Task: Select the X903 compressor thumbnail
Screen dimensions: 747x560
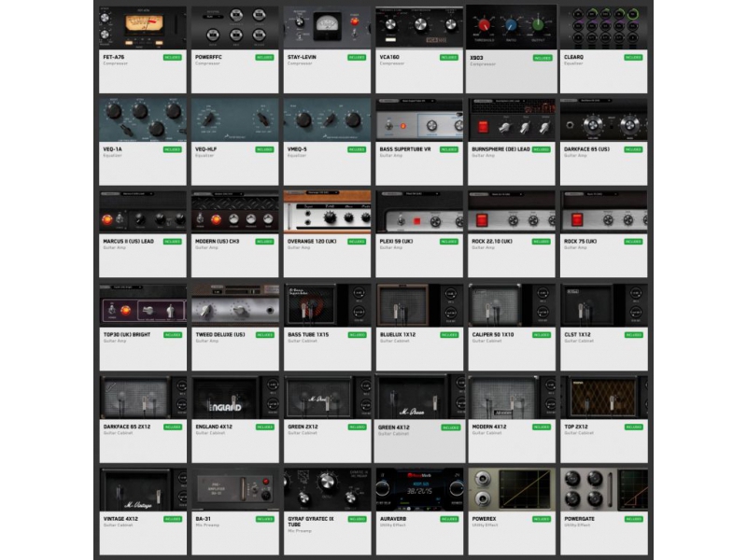Action: (511, 28)
